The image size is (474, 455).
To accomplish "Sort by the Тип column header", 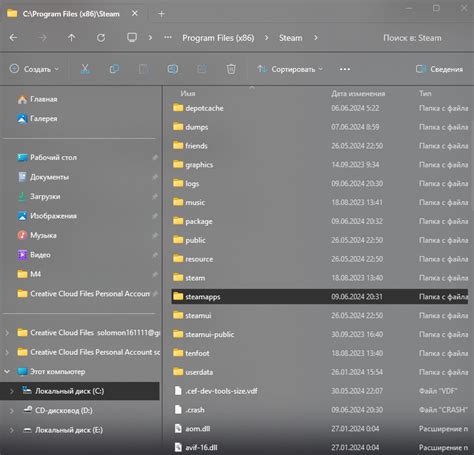I will 425,94.
